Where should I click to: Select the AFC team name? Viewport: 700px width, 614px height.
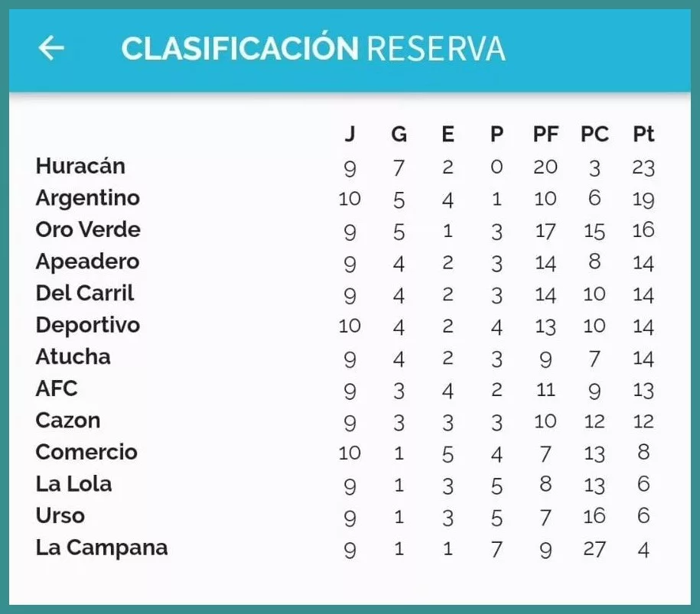point(57,388)
